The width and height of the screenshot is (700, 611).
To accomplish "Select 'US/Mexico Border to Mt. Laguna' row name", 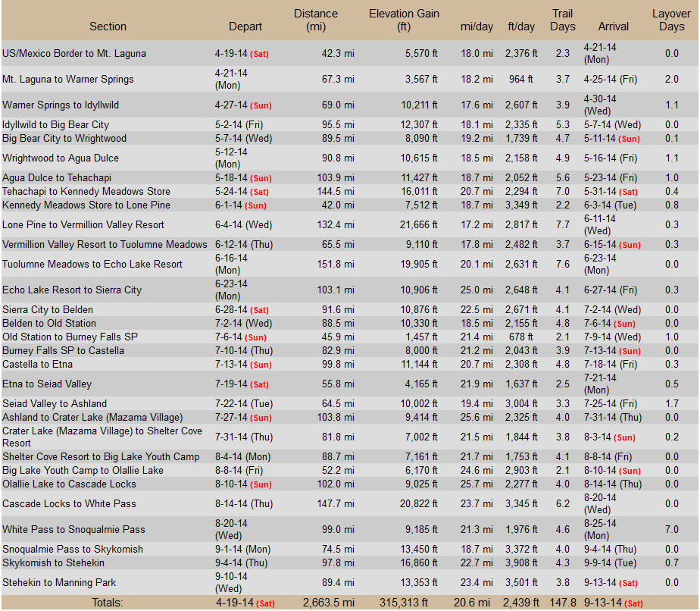I will coord(74,54).
